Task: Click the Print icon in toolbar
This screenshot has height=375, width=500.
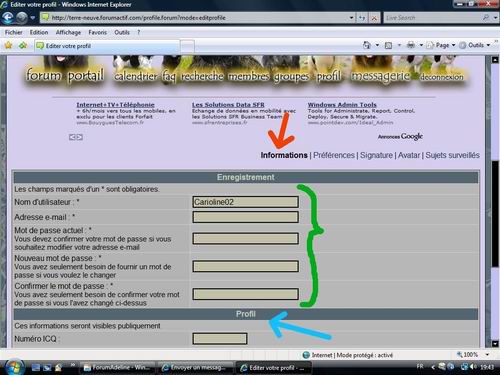Action: [x=411, y=45]
